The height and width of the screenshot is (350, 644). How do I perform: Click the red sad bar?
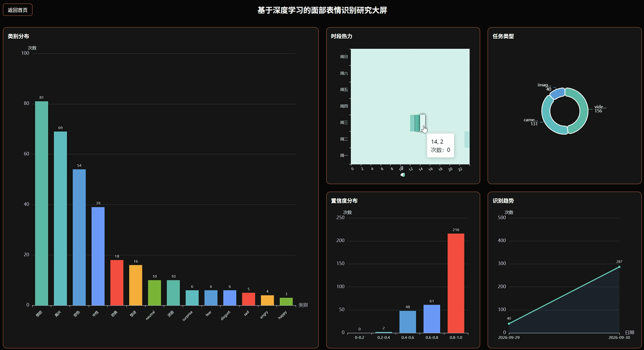(248, 299)
